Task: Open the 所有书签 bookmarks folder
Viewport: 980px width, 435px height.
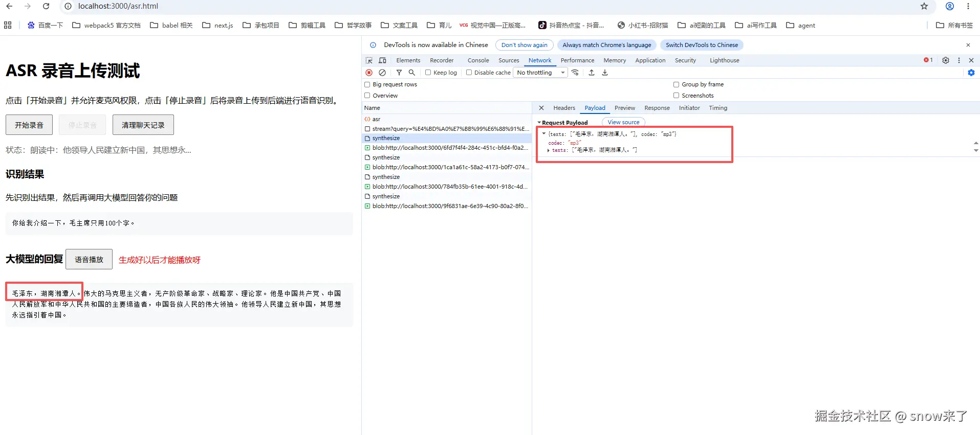Action: point(954,25)
